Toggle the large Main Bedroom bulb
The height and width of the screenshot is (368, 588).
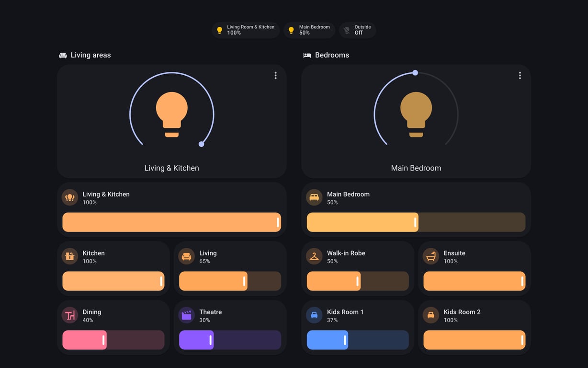pos(416,115)
